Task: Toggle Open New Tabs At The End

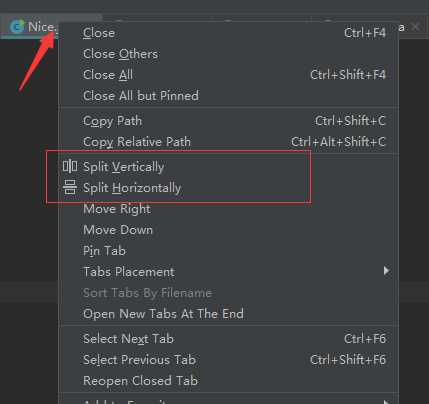Action: click(x=229, y=314)
